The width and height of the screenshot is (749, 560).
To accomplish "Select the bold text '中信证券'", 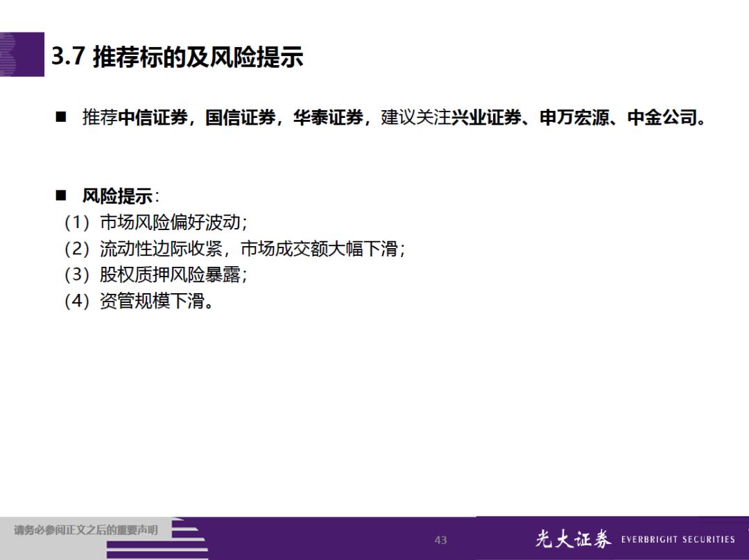I will (x=153, y=117).
